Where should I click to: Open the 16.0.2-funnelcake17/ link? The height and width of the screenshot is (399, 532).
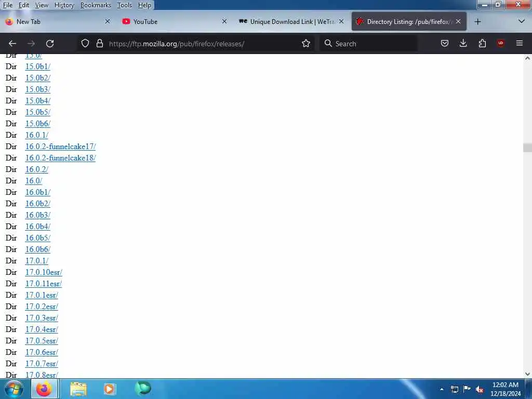[60, 147]
